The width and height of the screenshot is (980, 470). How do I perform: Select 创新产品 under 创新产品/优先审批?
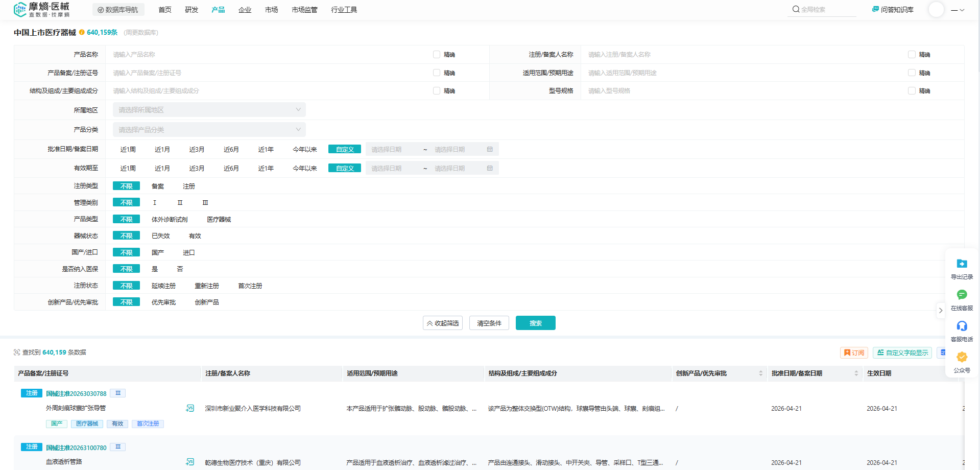207,302
